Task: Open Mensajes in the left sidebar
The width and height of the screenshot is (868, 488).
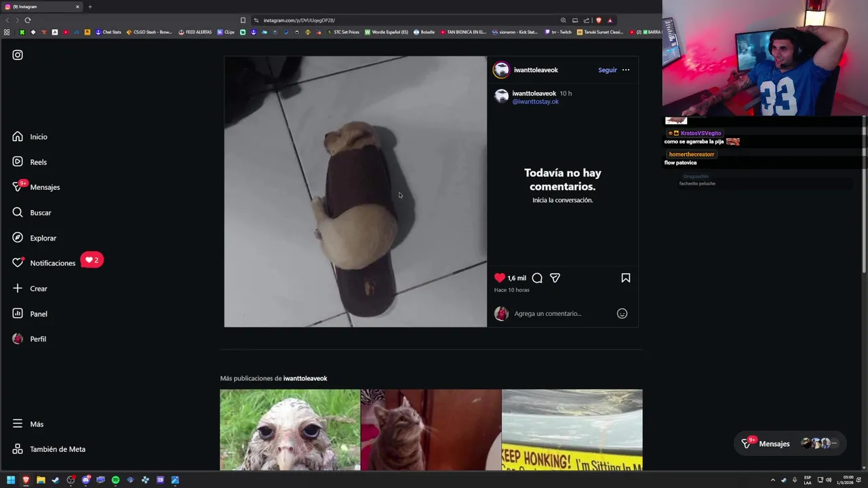Action: point(36,187)
